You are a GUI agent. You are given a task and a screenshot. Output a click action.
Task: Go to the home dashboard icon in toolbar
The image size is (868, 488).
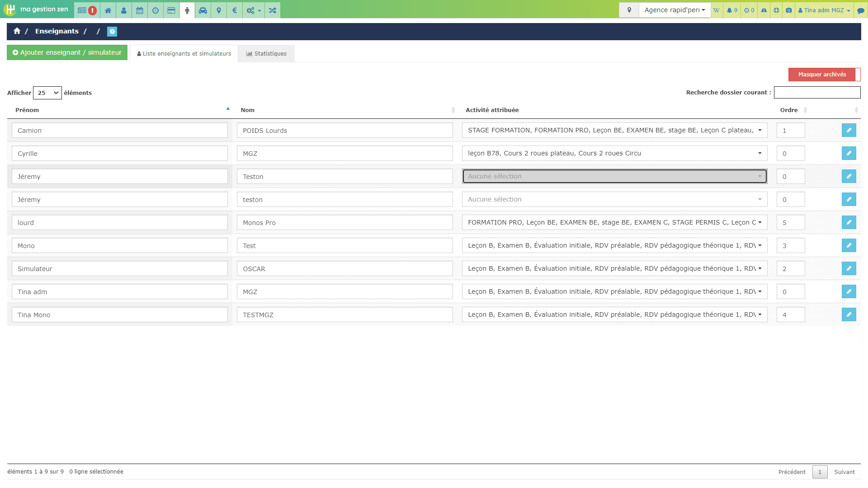point(108,10)
